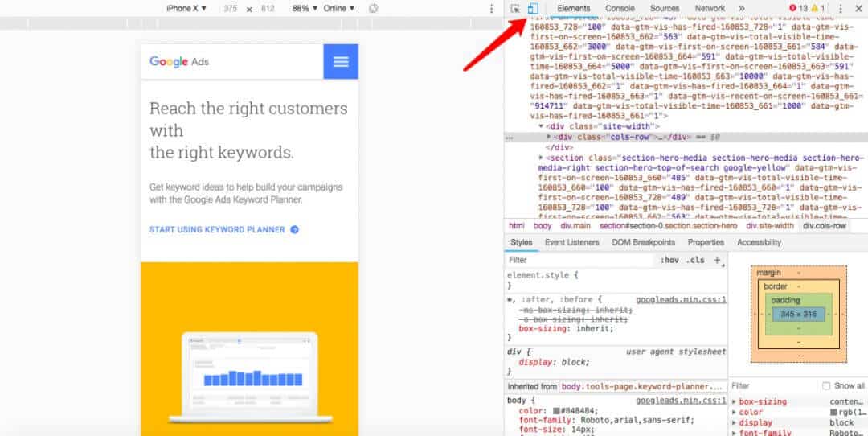Toggle the device toolbar icon
This screenshot has width=868, height=436.
click(533, 8)
